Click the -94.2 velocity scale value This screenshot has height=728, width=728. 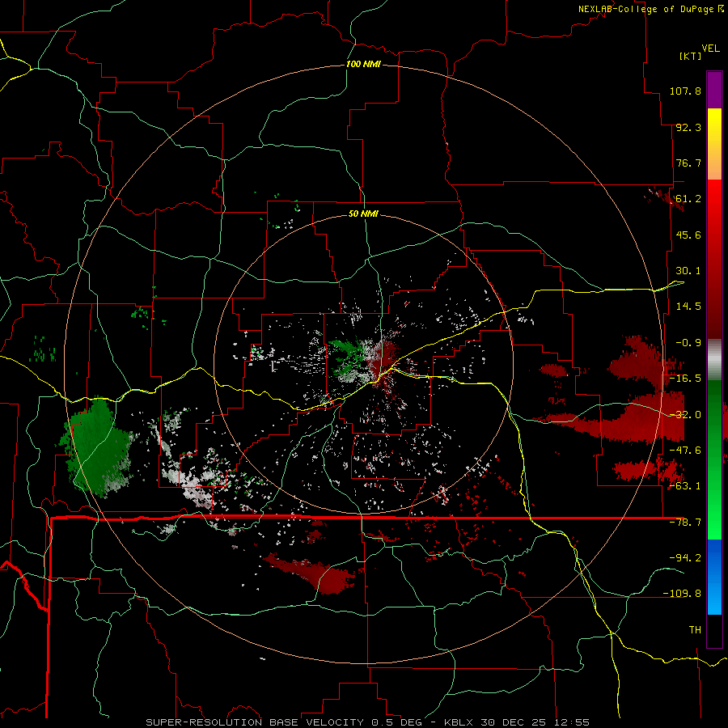tap(685, 557)
